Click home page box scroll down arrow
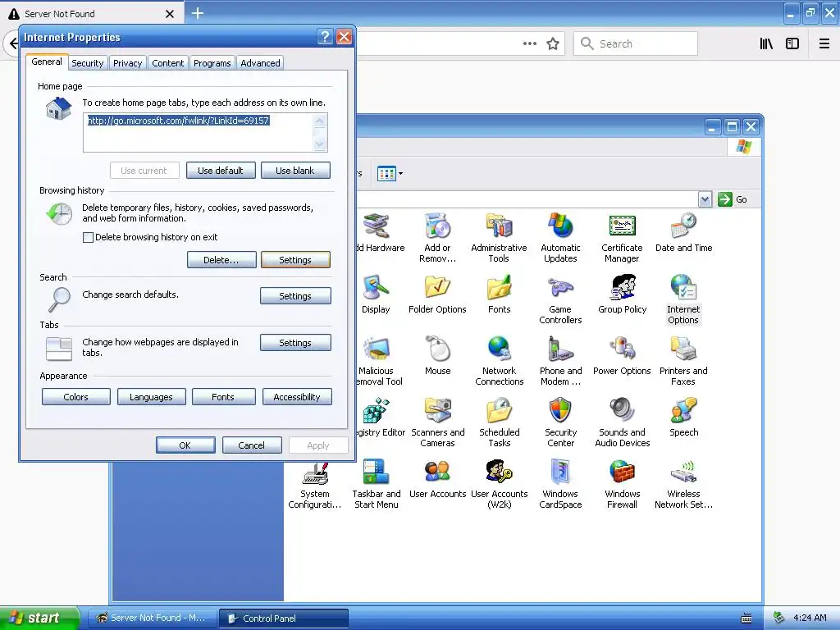Image resolution: width=840 pixels, height=630 pixels. pyautogui.click(x=320, y=144)
